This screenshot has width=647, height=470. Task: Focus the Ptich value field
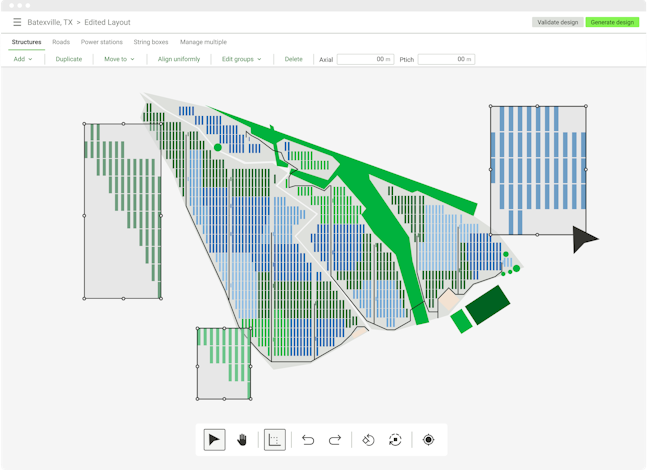[x=446, y=59]
